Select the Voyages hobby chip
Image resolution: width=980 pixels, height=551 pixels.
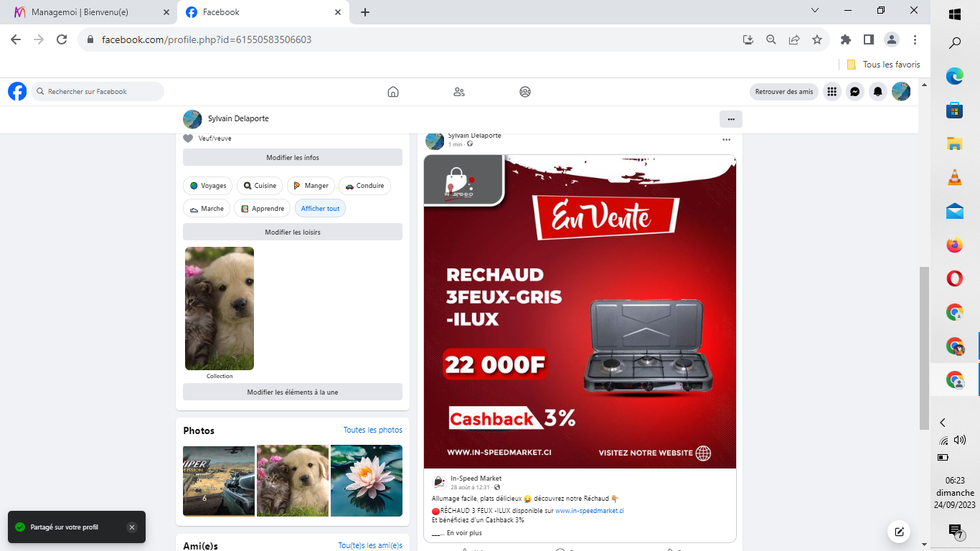coord(207,186)
